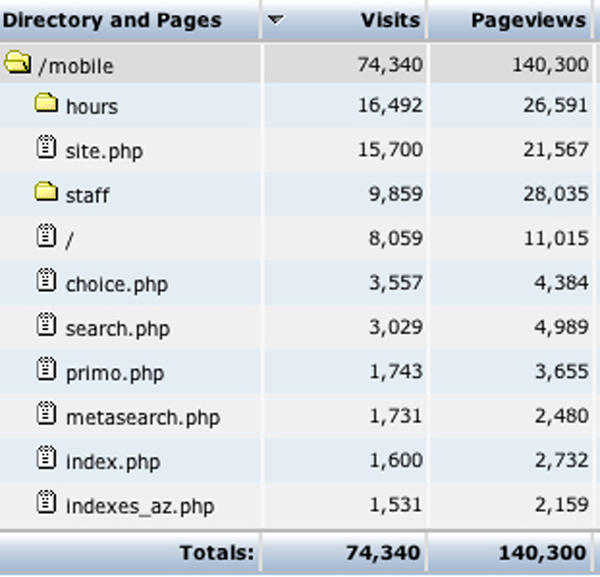Viewport: 600px width, 577px height.
Task: Sort by the Pageviews column header
Action: point(528,19)
